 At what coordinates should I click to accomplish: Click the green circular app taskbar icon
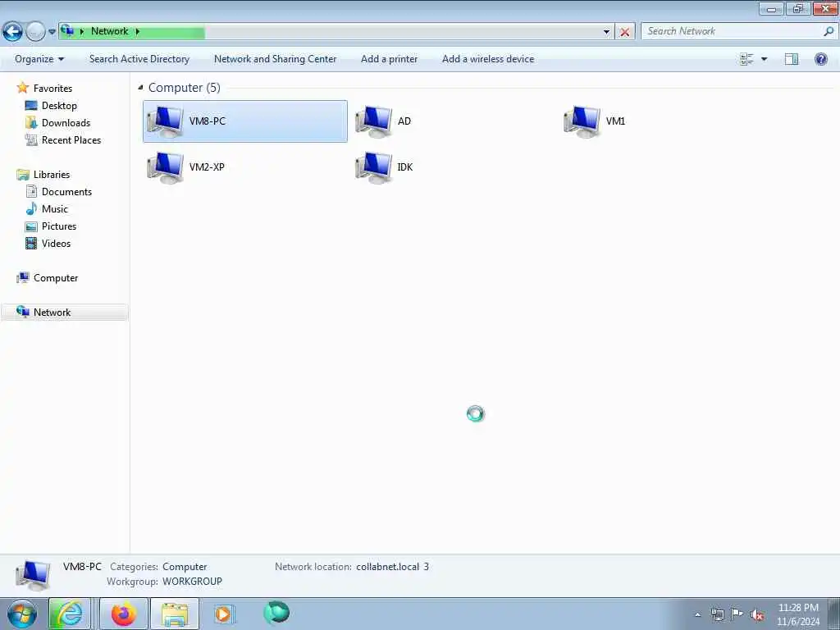click(x=276, y=613)
